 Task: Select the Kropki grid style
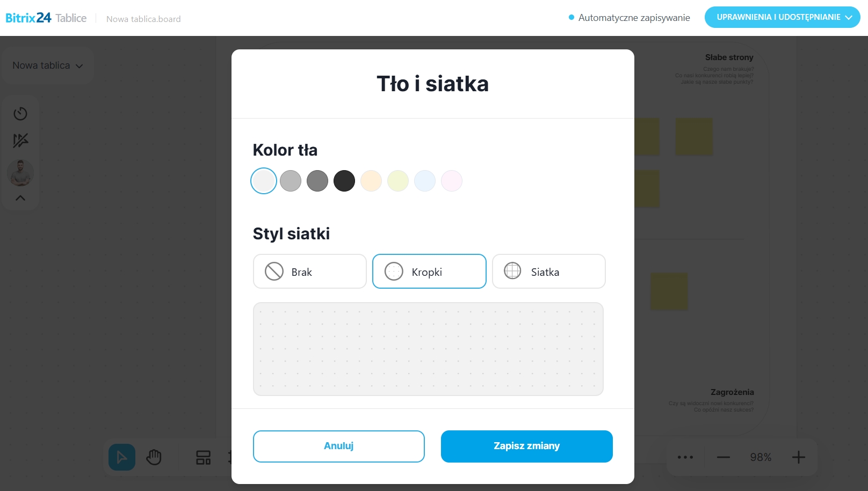click(x=429, y=272)
